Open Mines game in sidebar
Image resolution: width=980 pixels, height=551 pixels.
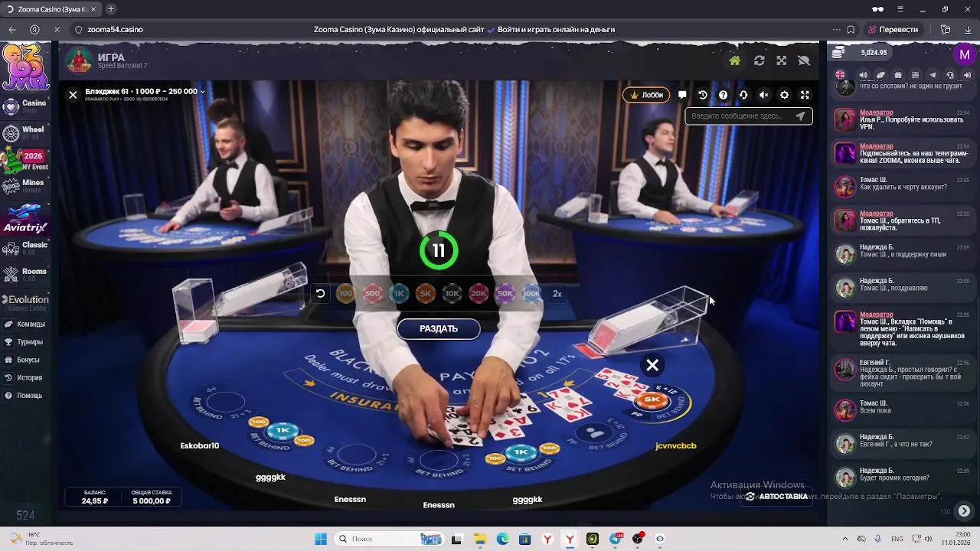tap(25, 185)
